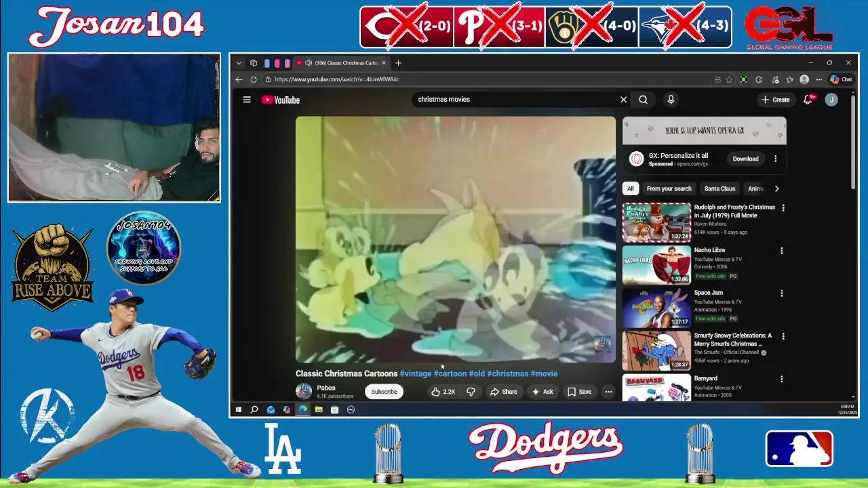Click the #vintage hashtag link
This screenshot has height=488, width=868.
[x=416, y=373]
